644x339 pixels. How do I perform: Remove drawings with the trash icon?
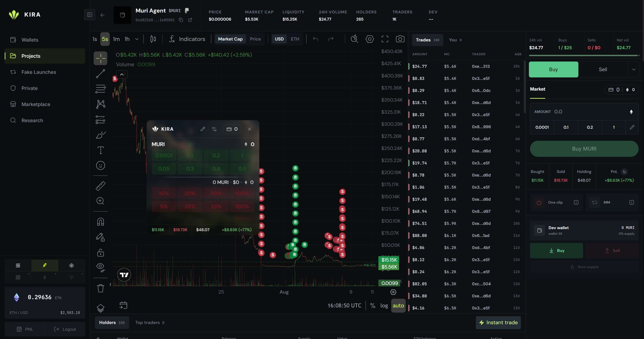pos(101,288)
